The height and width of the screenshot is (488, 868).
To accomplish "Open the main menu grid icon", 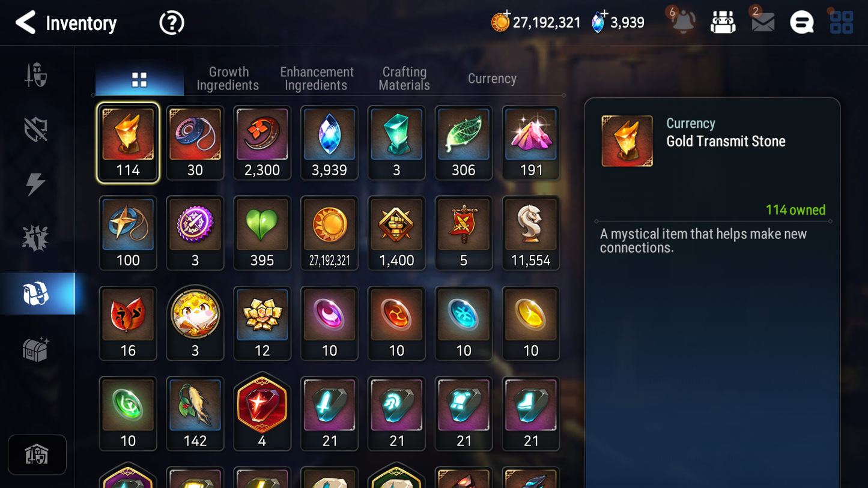I will click(x=842, y=23).
